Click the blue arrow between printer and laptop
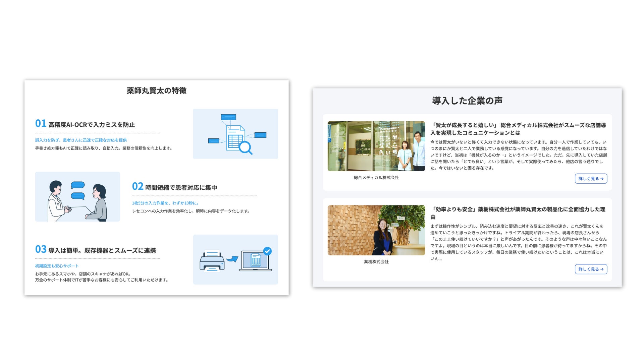The height and width of the screenshot is (362, 644). click(x=232, y=259)
